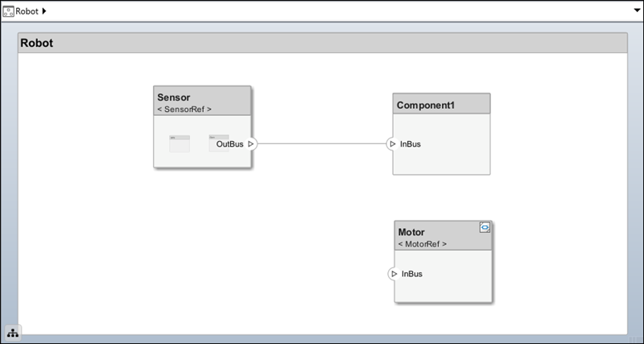The image size is (644, 344).
Task: Click first inner thumbnail inside Sensor block
Action: pos(180,143)
